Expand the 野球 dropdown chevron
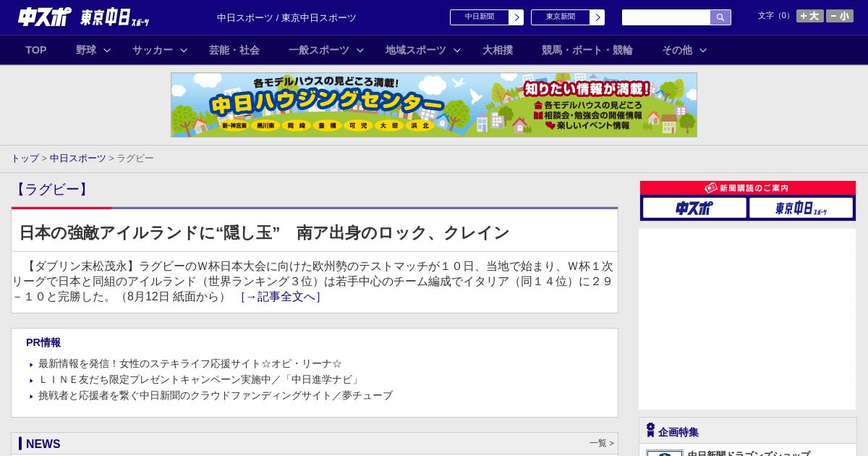Screen dimensions: 868x456 (107, 50)
